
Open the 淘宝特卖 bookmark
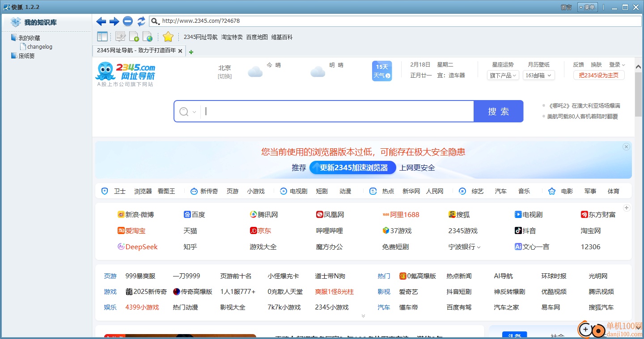[232, 37]
